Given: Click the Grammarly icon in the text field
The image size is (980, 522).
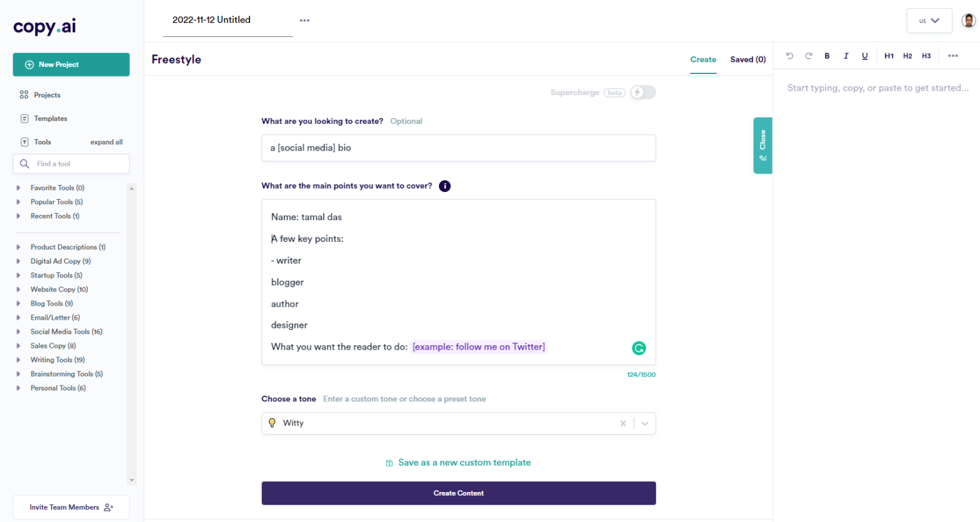Looking at the screenshot, I should pyautogui.click(x=639, y=348).
